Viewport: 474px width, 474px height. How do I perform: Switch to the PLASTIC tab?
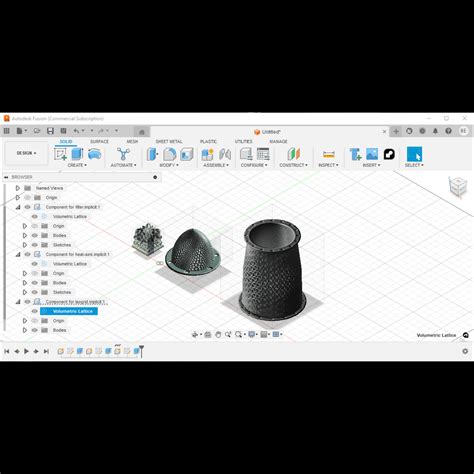click(x=208, y=141)
